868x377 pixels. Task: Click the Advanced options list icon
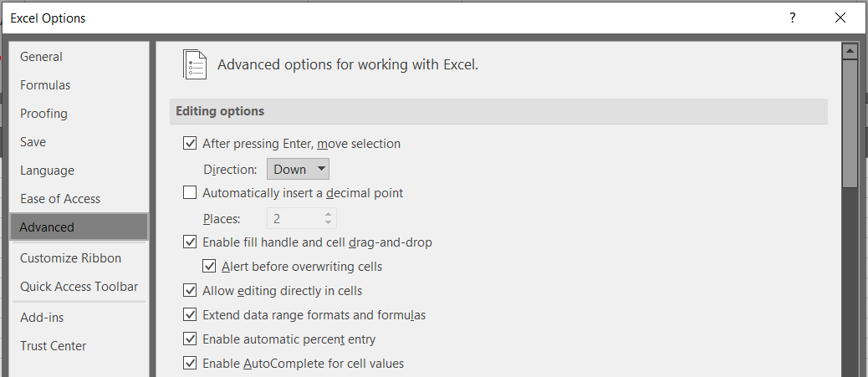(195, 64)
